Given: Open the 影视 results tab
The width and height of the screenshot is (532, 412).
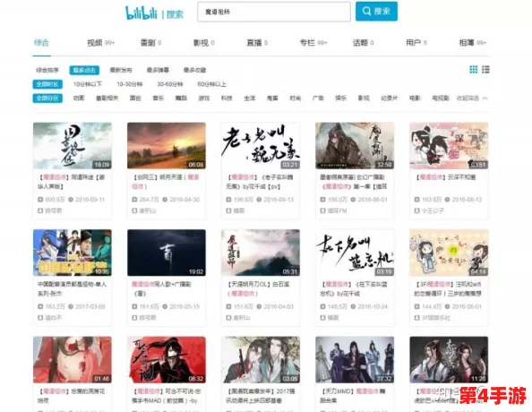Looking at the screenshot, I should click(x=203, y=43).
